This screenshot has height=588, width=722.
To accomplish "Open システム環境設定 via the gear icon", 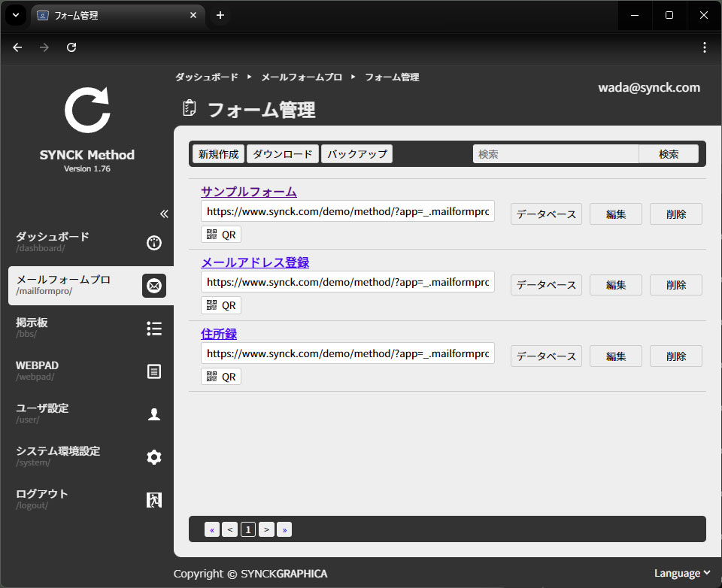I will pyautogui.click(x=154, y=457).
